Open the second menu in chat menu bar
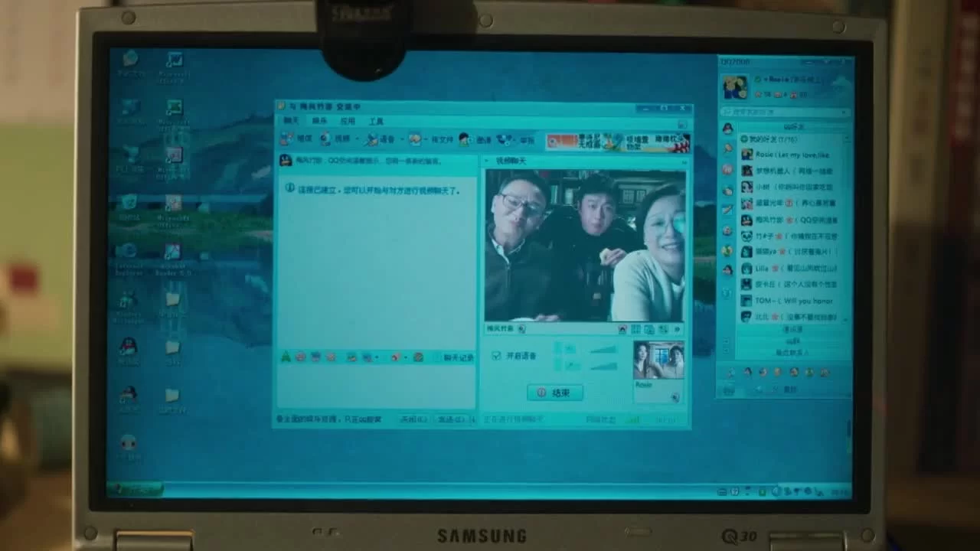 (319, 121)
